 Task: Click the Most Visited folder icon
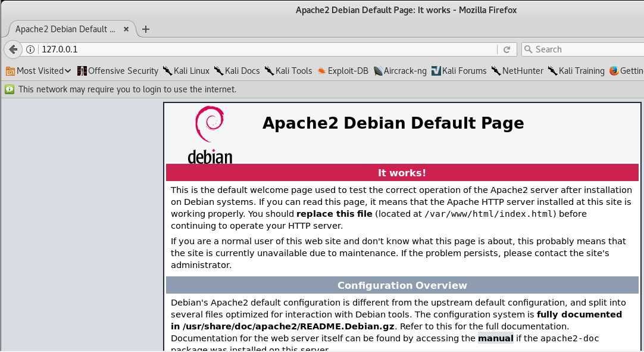(x=10, y=71)
